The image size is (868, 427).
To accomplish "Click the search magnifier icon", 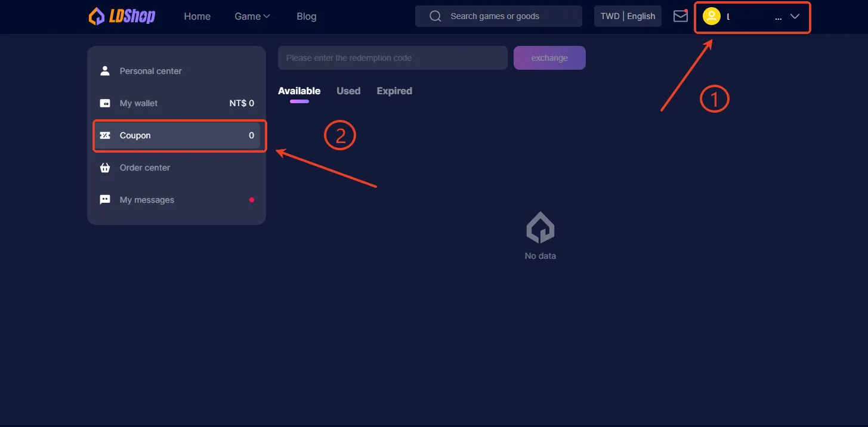I will [435, 16].
